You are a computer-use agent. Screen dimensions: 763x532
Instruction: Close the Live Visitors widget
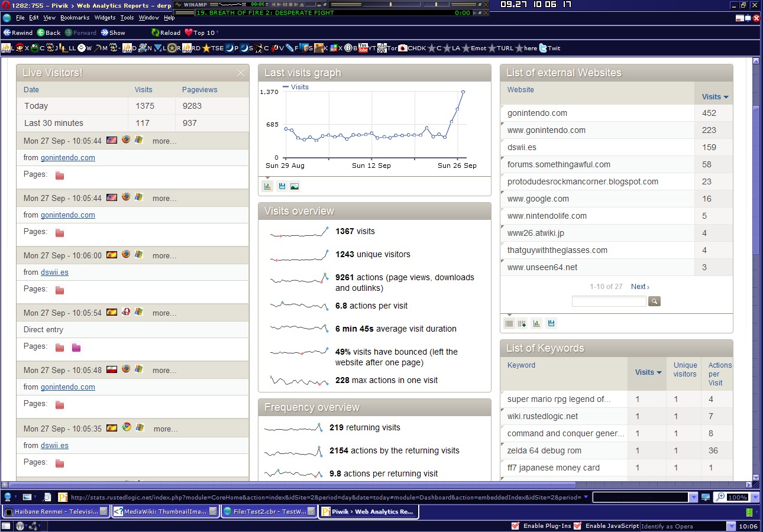coord(240,73)
